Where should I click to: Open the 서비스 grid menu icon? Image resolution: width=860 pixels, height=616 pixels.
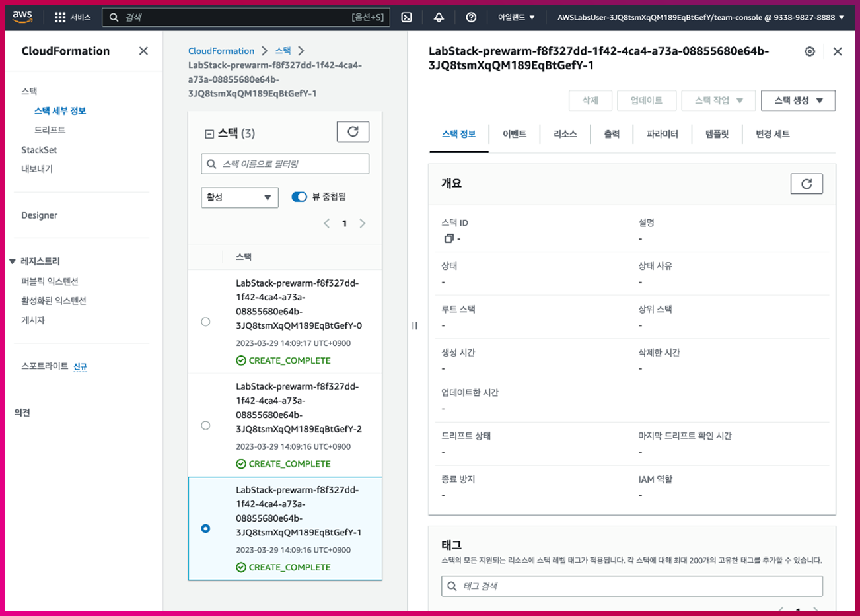click(x=60, y=17)
